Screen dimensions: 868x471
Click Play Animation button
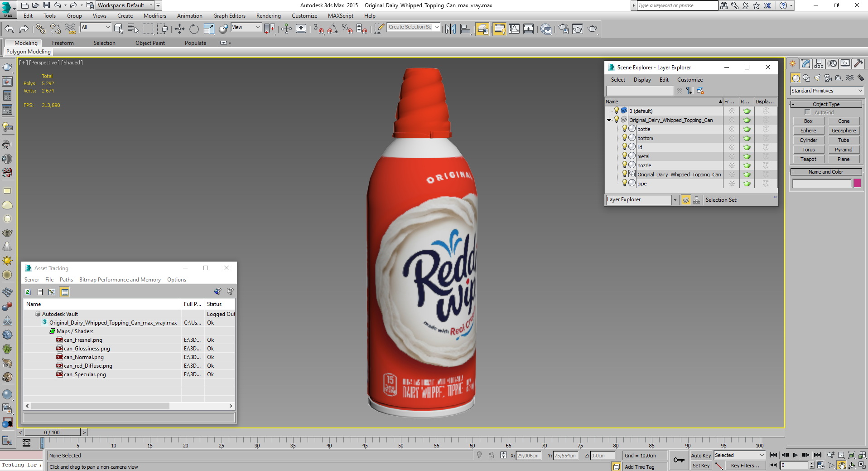[x=795, y=455]
